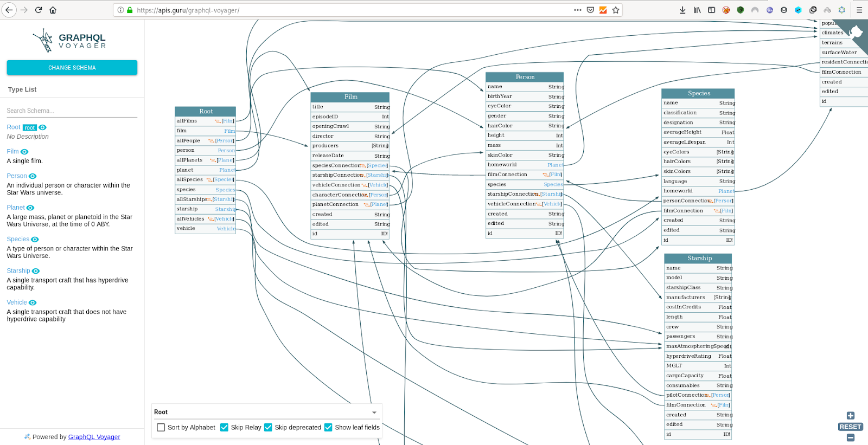Click allFilms field in Root node
The height and width of the screenshot is (445, 868).
tap(206, 121)
